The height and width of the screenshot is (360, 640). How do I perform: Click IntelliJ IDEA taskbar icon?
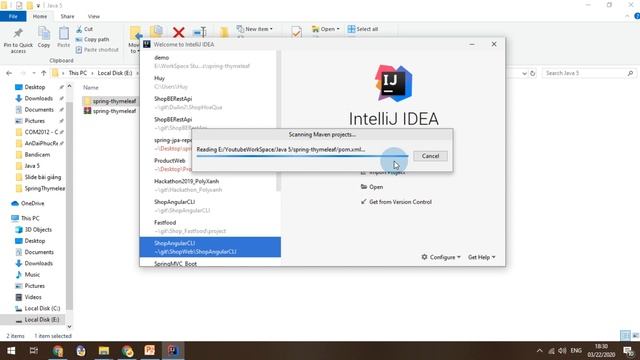(x=173, y=351)
